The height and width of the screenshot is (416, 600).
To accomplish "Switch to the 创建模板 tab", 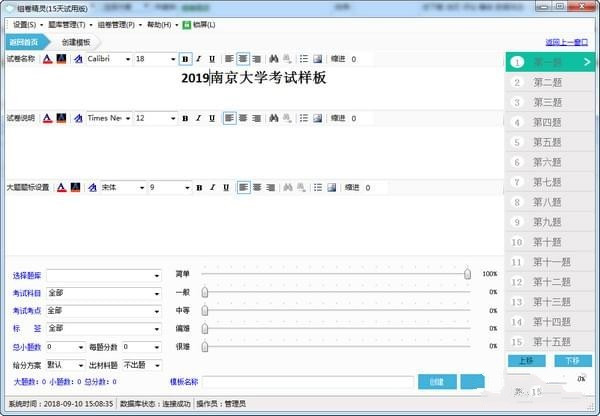I will pyautogui.click(x=76, y=42).
